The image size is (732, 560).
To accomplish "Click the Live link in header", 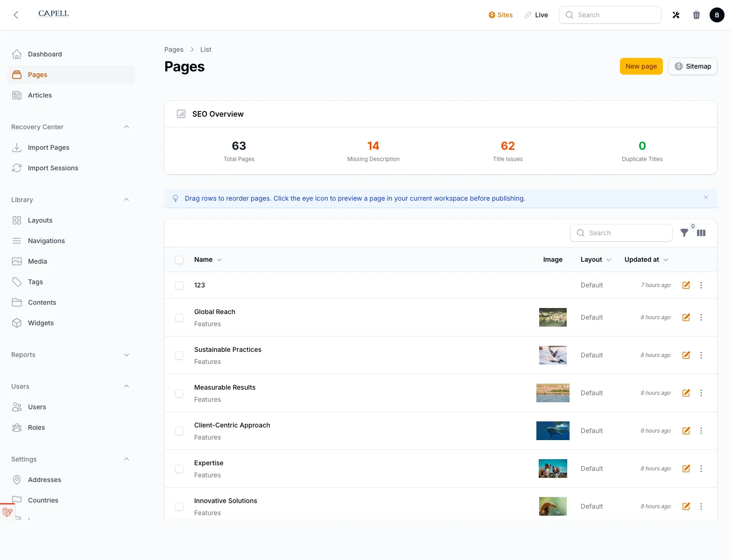I will [x=536, y=15].
